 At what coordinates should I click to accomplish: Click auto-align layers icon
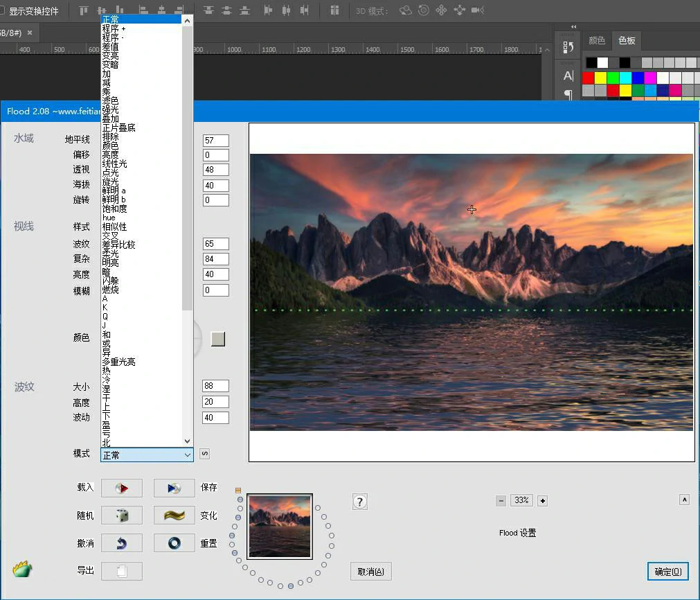(x=335, y=10)
